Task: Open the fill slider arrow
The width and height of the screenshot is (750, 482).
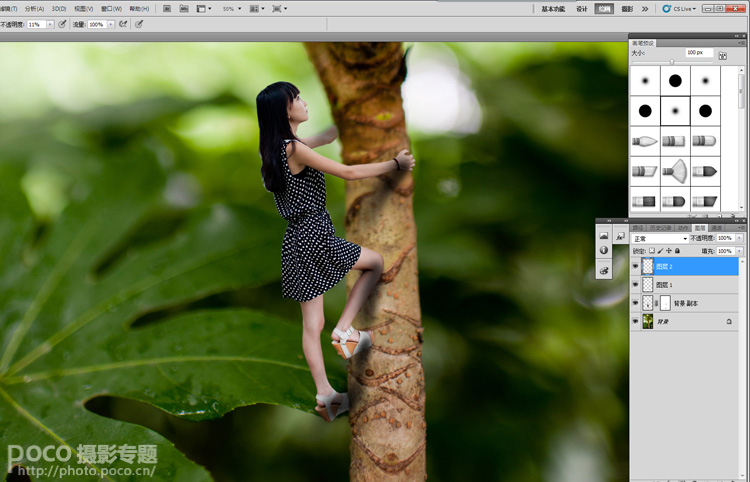Action: pyautogui.click(x=740, y=251)
